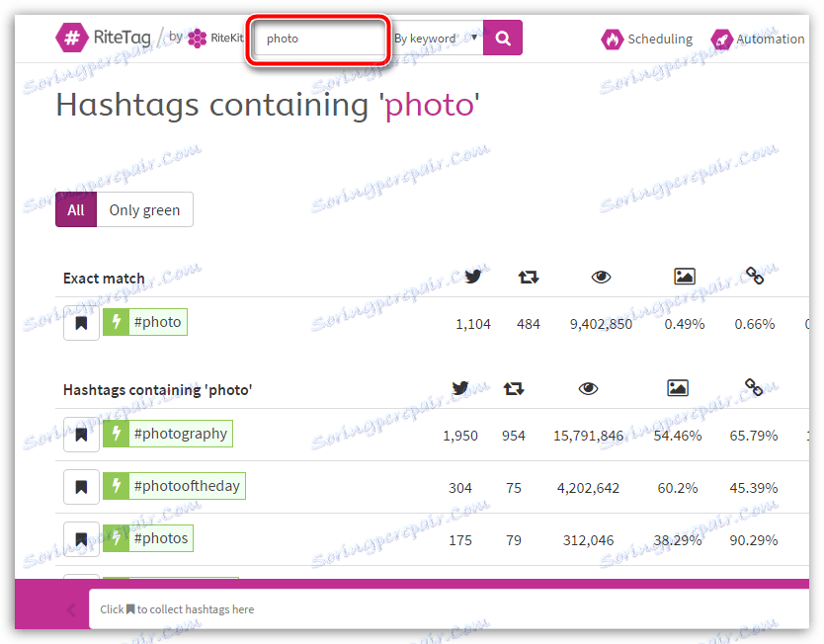824x644 pixels.
Task: Click image icon in Exact match header
Action: (685, 277)
